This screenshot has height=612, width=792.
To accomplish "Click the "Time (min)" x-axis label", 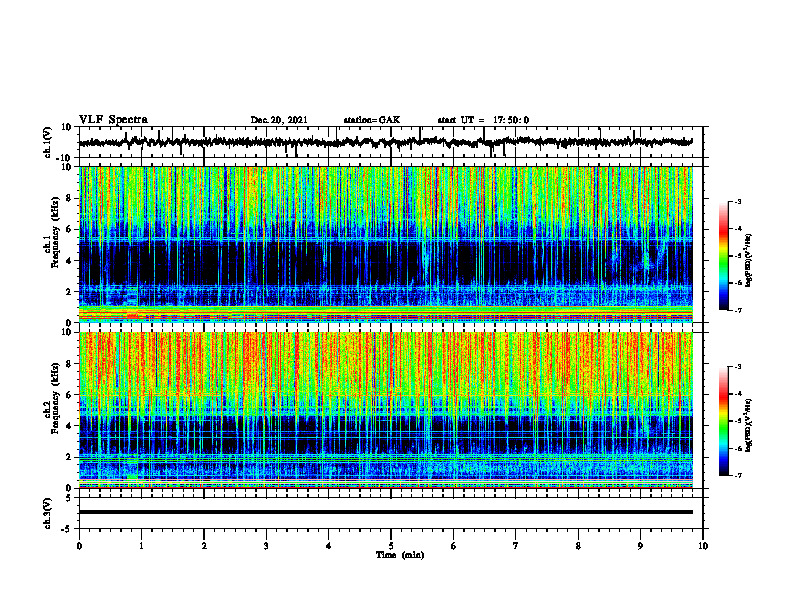I will click(400, 555).
